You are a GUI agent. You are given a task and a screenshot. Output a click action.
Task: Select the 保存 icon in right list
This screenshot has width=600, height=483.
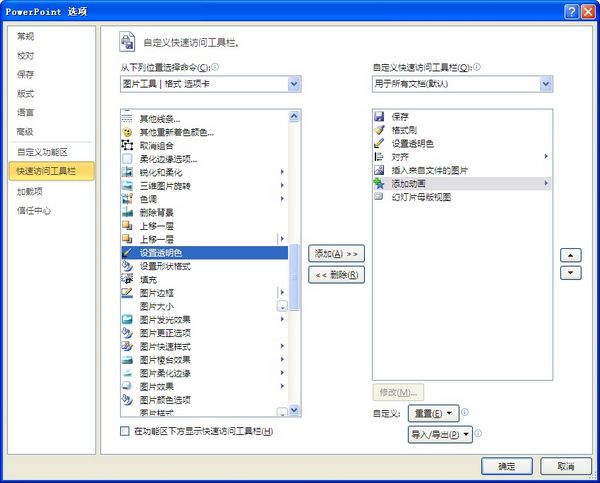click(x=378, y=117)
